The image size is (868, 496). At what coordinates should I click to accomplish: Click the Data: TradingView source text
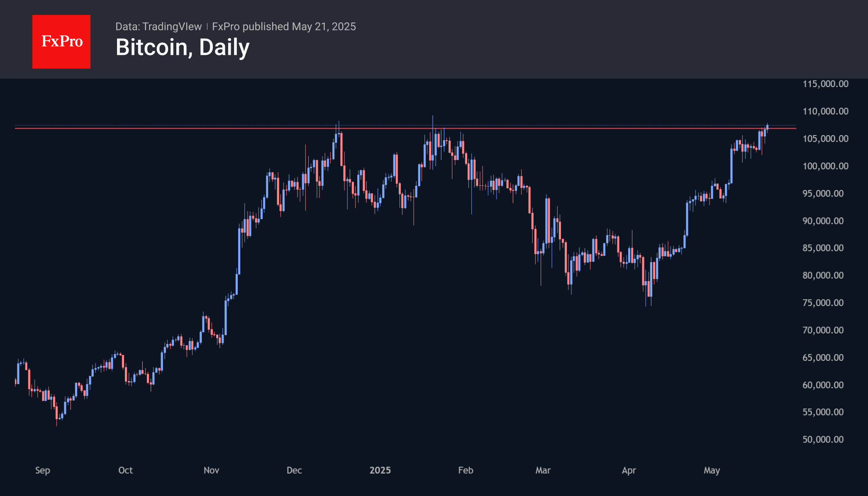point(158,27)
